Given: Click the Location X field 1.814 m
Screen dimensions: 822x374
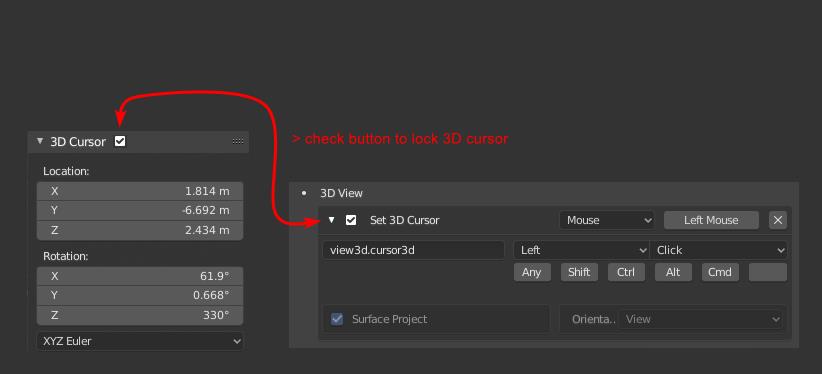Looking at the screenshot, I should (x=140, y=191).
